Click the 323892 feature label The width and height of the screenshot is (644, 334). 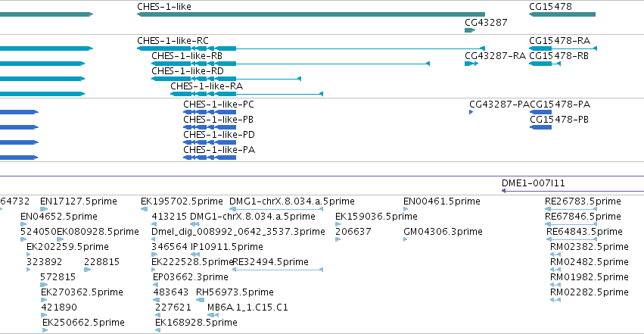tap(44, 262)
